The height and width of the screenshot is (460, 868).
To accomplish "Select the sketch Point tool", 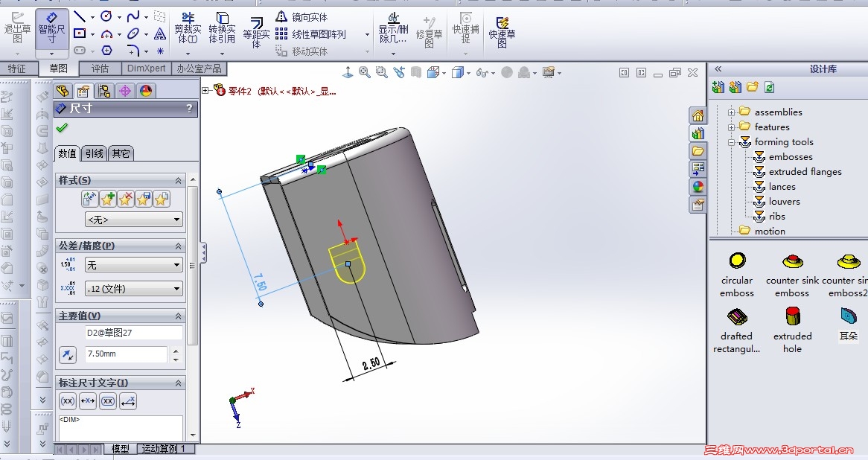I will click(x=160, y=51).
